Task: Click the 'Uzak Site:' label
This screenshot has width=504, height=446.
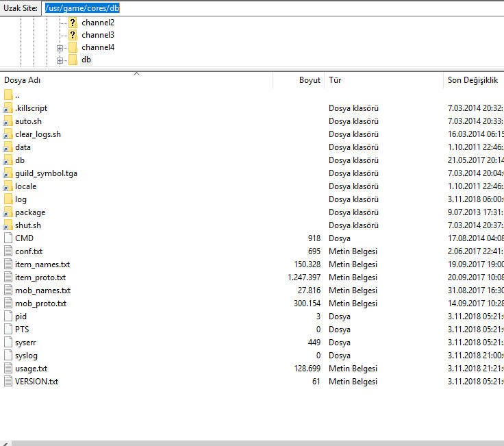Action: 21,8
